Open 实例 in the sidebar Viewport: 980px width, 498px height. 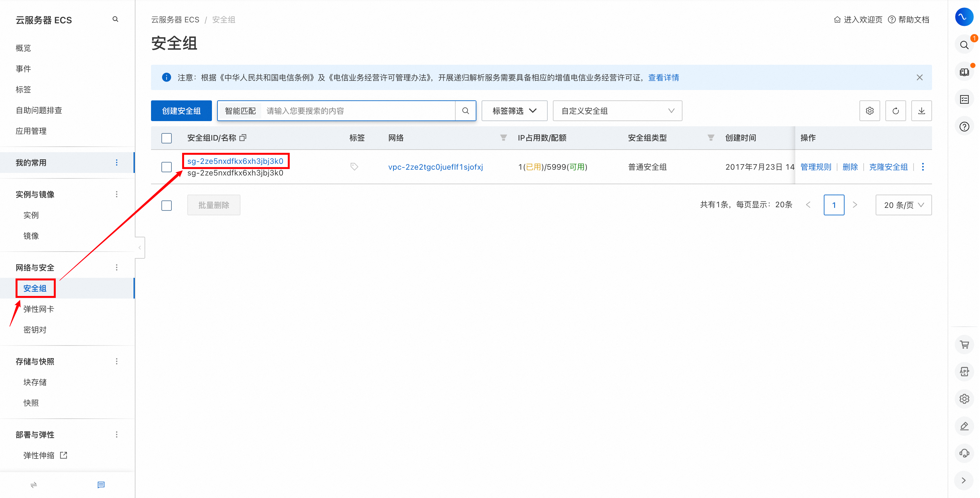(x=31, y=215)
